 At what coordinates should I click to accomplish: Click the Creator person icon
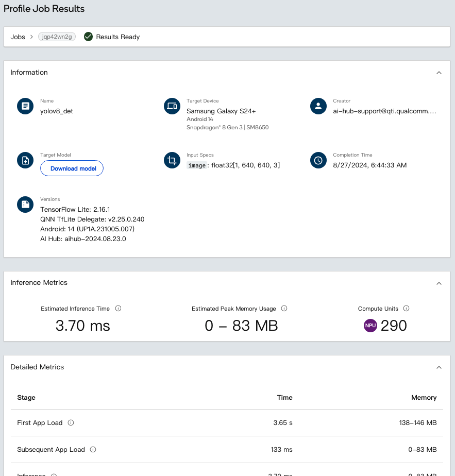pyautogui.click(x=318, y=106)
